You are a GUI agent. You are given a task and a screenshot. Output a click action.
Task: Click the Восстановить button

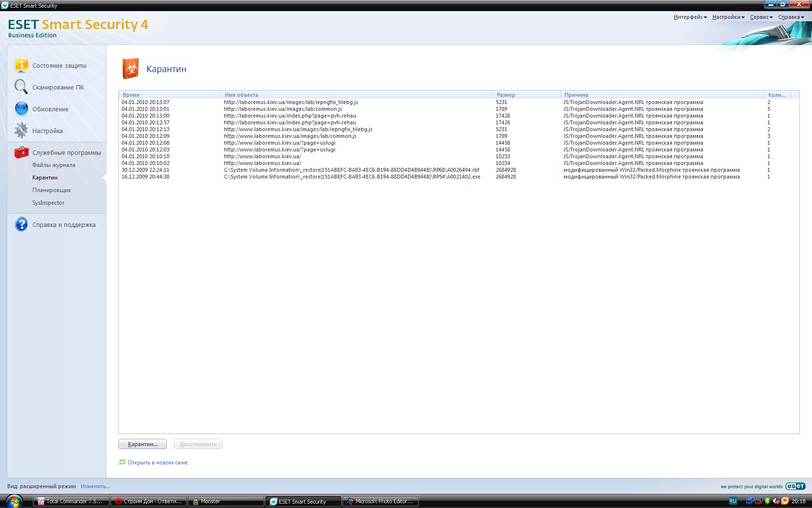pyautogui.click(x=198, y=444)
